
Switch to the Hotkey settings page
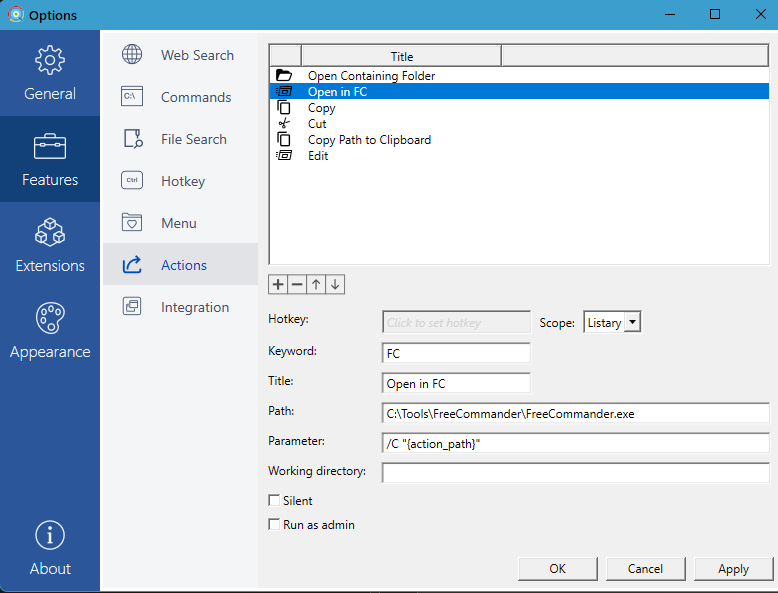182,181
